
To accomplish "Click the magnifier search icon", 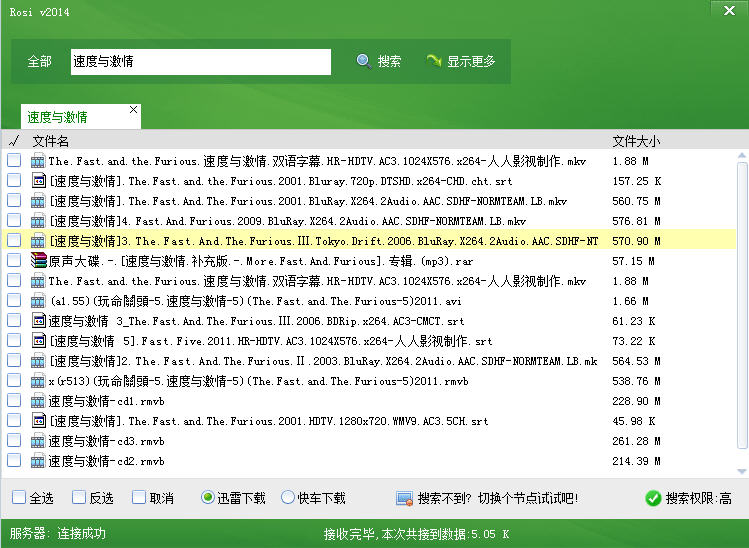I will point(364,61).
